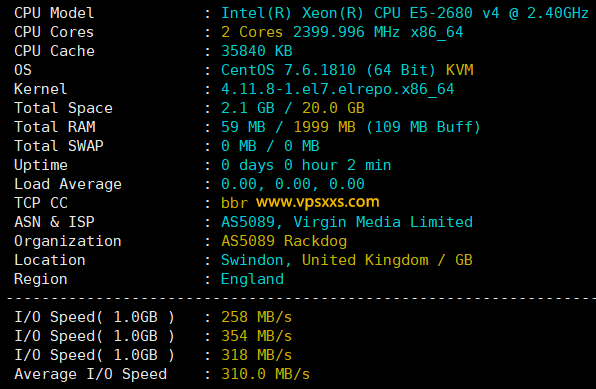The height and width of the screenshot is (389, 596).
Task: Click the "CPU Model" label
Action: point(54,13)
